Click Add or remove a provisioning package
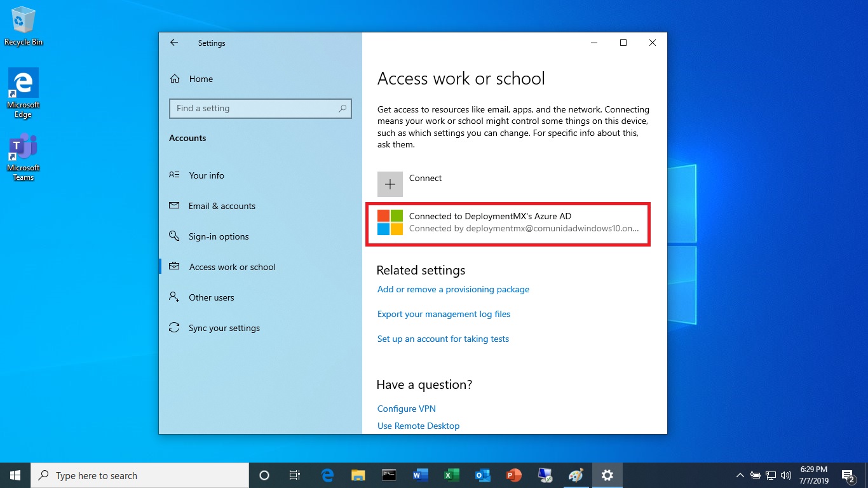 (453, 289)
